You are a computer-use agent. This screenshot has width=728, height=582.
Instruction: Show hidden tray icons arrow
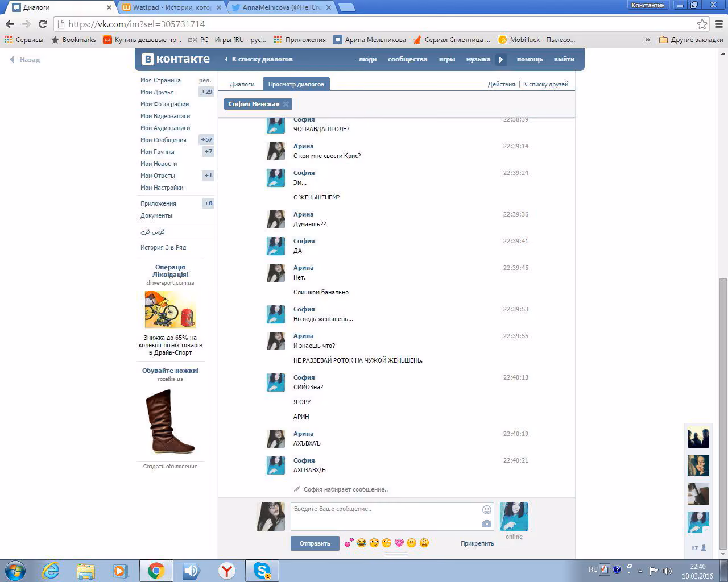641,571
